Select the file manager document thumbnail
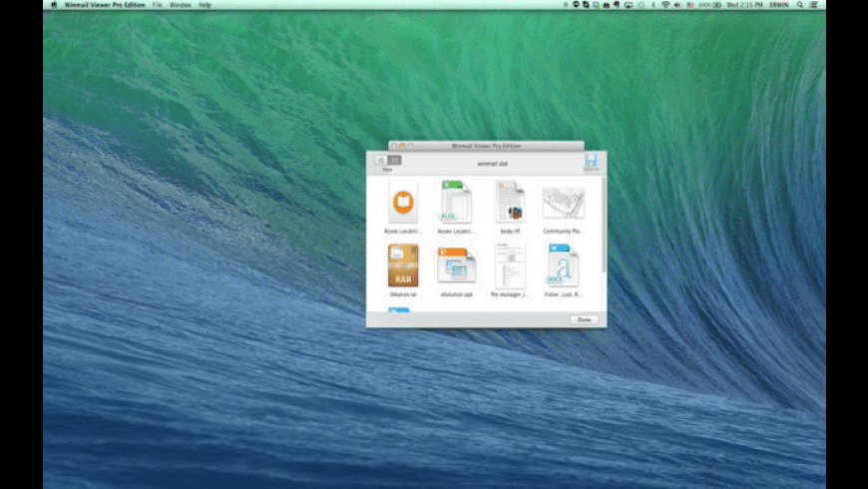Image resolution: width=868 pixels, height=489 pixels. point(510,265)
